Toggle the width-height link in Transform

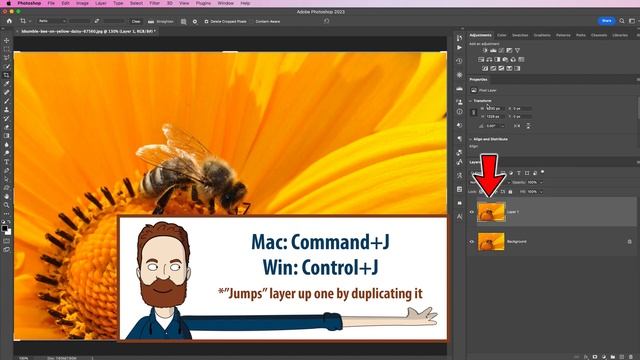pos(473,113)
